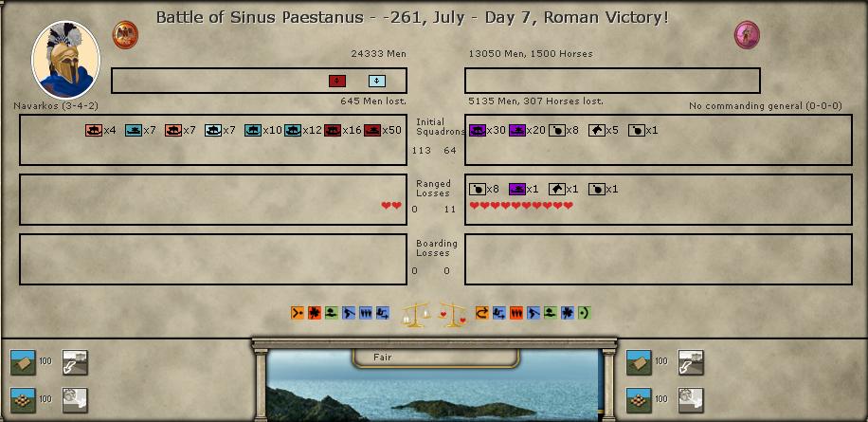Select the ship icon labeled x50

(x=372, y=130)
